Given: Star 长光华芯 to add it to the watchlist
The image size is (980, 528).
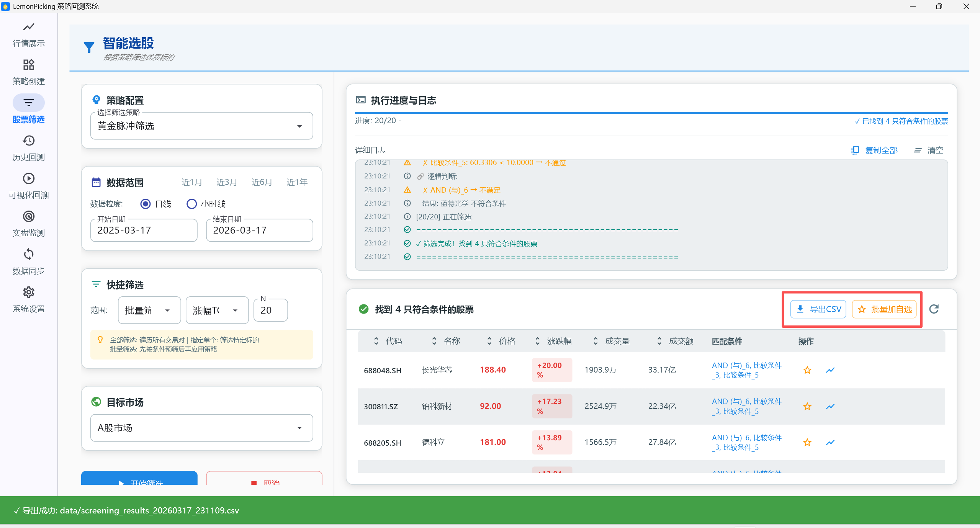Looking at the screenshot, I should click(x=807, y=370).
